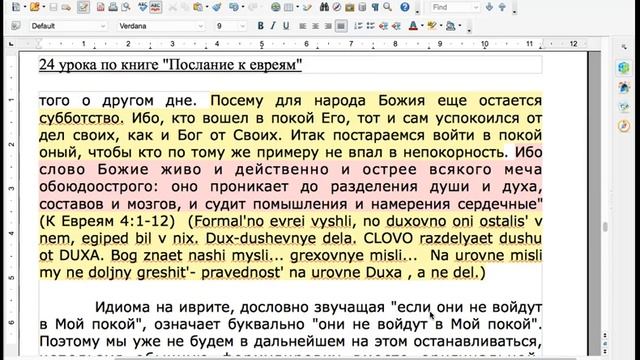Image resolution: width=640 pixels, height=360 pixels.
Task: Click the Data Sources icon
Action: [x=362, y=7]
